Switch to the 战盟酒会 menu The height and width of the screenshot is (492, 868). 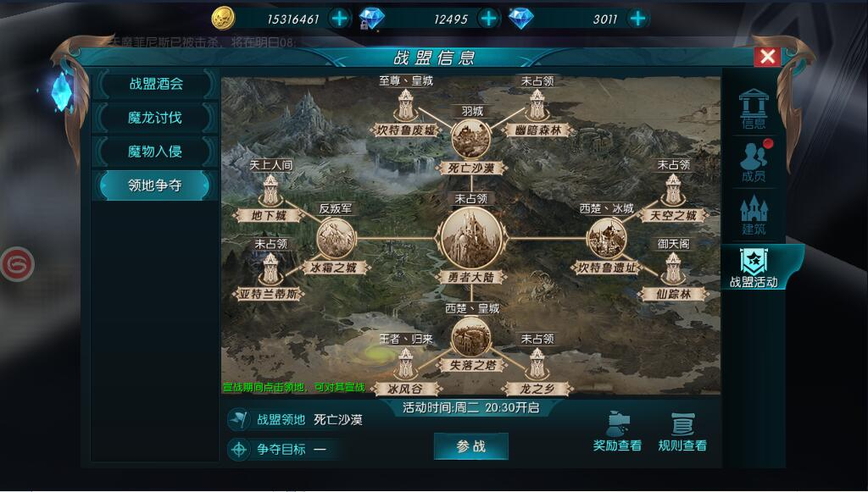(156, 84)
